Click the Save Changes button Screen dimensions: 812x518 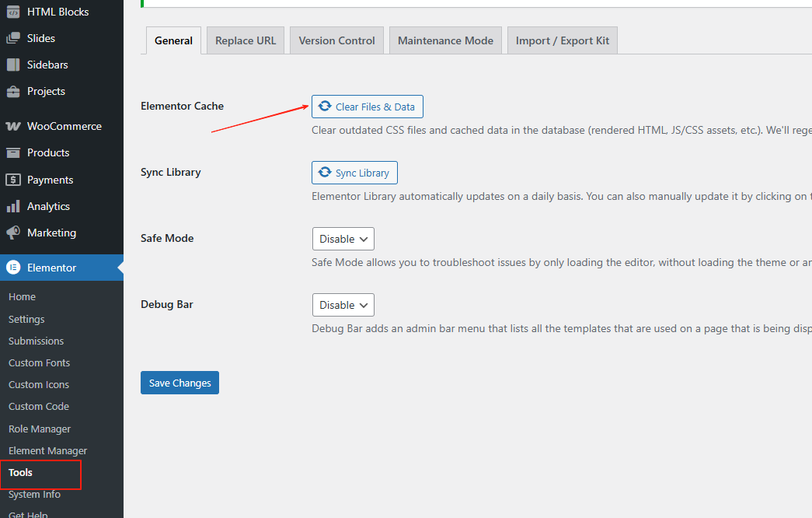pos(179,383)
